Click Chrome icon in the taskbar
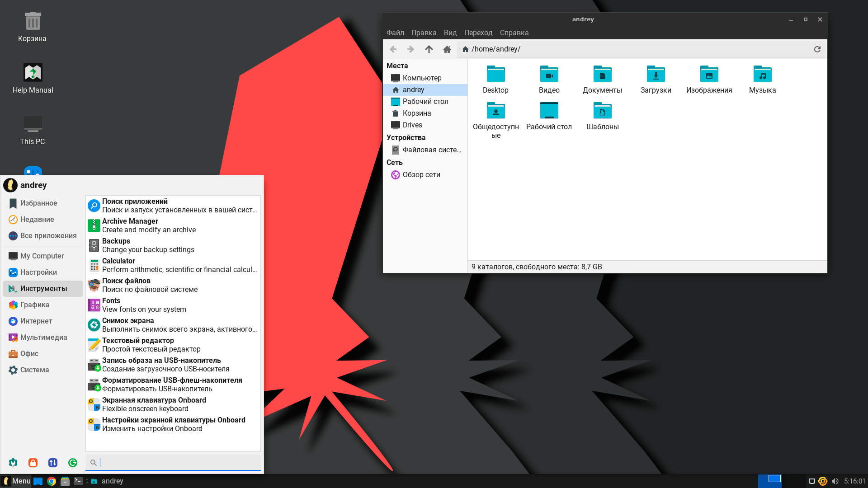The height and width of the screenshot is (488, 868). [52, 481]
